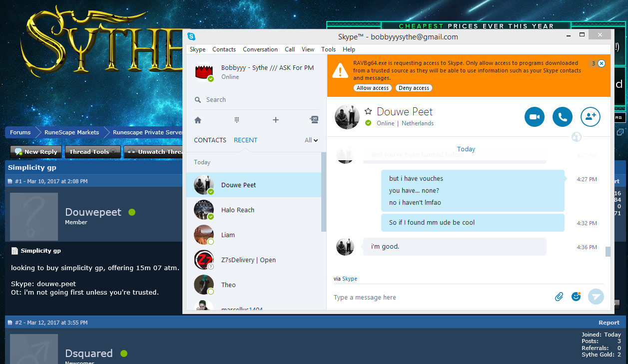Click the send message button
The height and width of the screenshot is (364, 628).
click(x=596, y=297)
